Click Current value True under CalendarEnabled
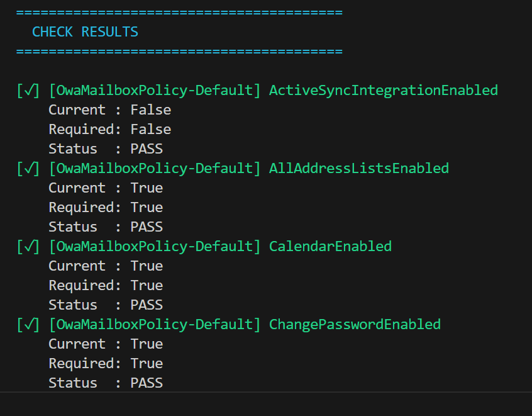Viewport: 532px width, 416px height. click(x=147, y=266)
